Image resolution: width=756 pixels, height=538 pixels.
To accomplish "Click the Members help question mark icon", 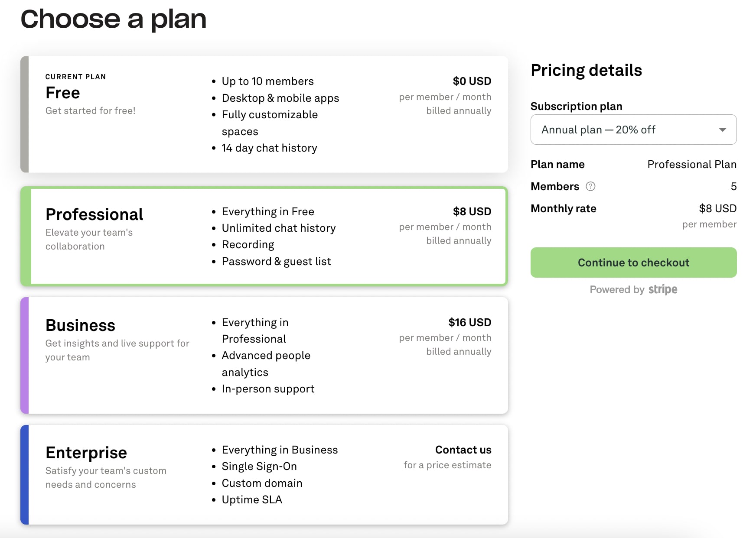I will point(590,186).
